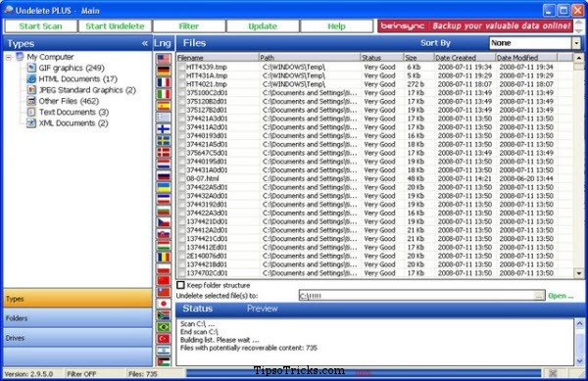588x381 pixels.
Task: Select the Ukrainian flag language icon
Action: click(x=163, y=187)
